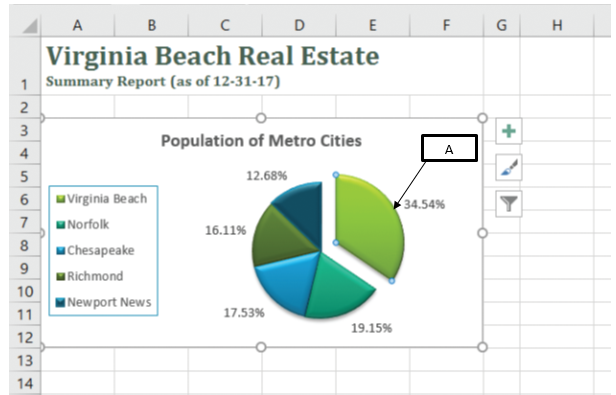The height and width of the screenshot is (395, 616).
Task: Click the 34.54% data label
Action: (x=424, y=204)
